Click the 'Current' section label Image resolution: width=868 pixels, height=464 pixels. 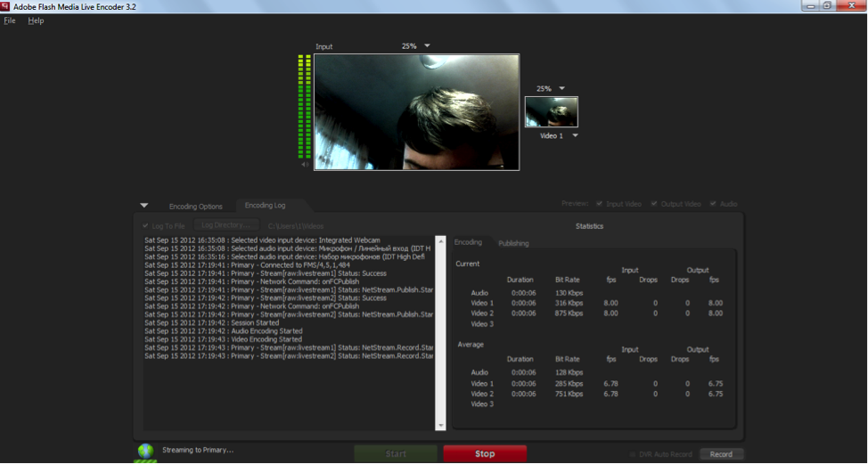468,264
